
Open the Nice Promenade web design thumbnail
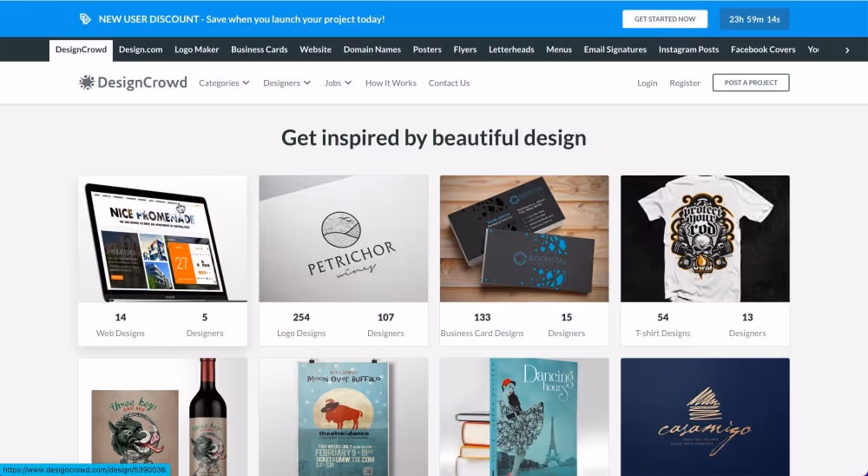tap(163, 239)
